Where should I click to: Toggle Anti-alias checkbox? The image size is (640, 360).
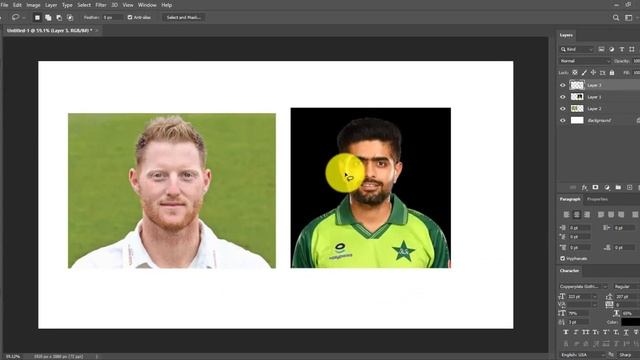coord(130,18)
